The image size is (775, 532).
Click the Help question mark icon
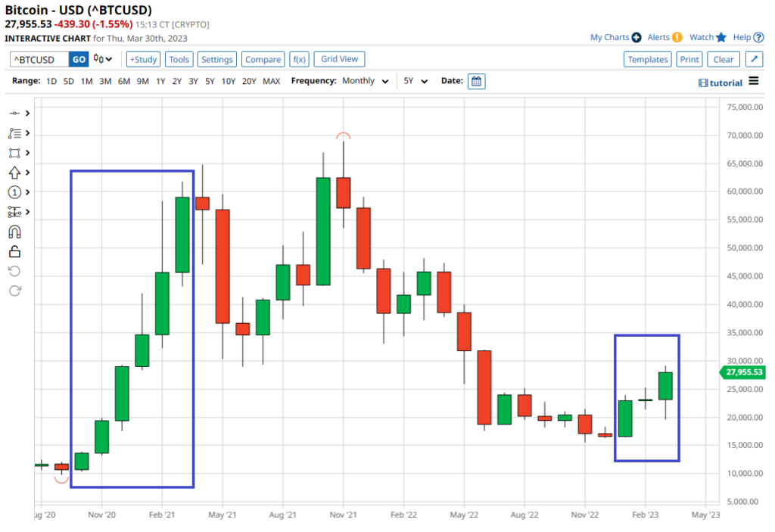758,38
